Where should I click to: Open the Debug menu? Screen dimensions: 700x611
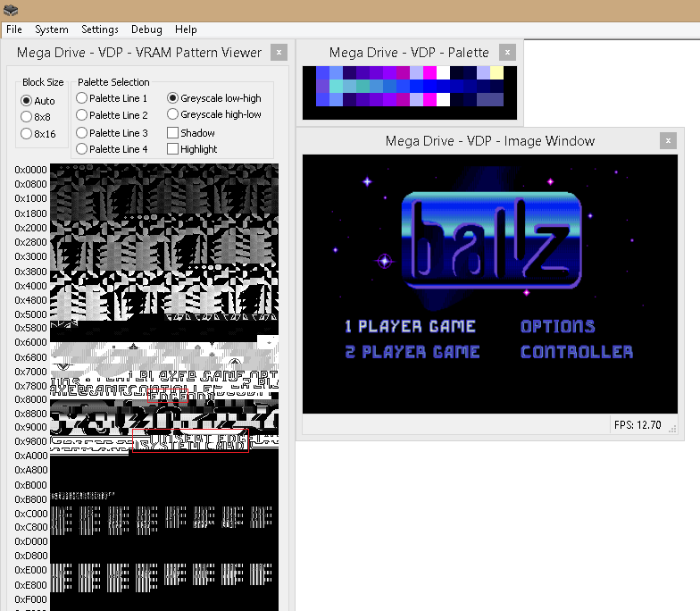pyautogui.click(x=146, y=29)
